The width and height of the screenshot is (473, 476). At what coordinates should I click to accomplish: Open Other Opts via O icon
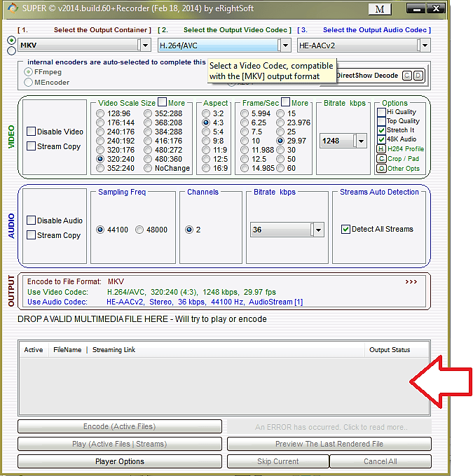tap(381, 169)
